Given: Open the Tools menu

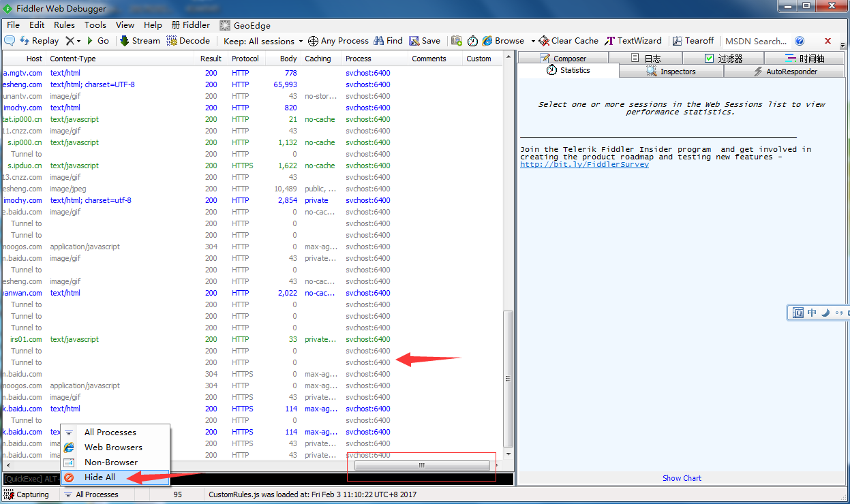Looking at the screenshot, I should 95,25.
